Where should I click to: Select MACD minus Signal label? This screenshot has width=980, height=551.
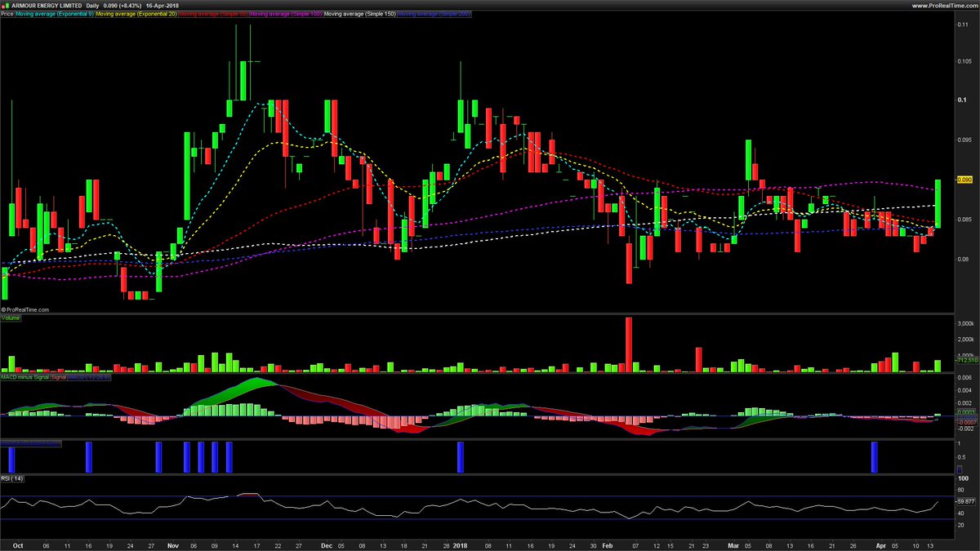25,377
